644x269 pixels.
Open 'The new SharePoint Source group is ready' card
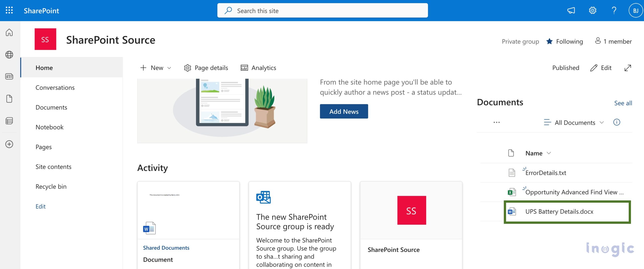click(x=300, y=225)
